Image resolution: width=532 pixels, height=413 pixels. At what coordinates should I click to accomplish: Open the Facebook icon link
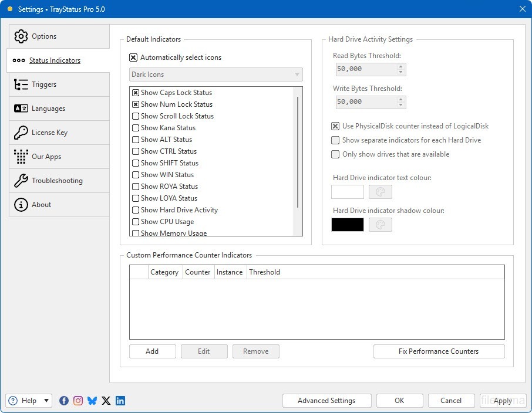coord(64,401)
